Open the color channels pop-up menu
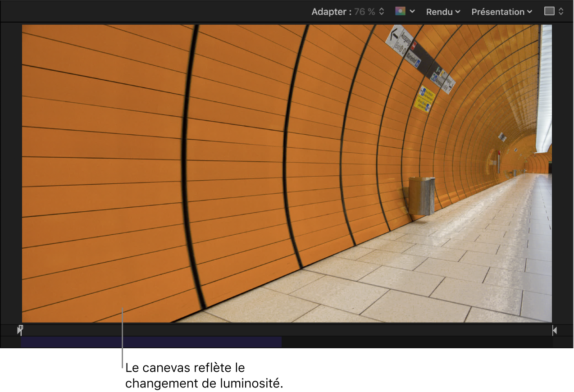Viewport: 574px width, 392px height. (405, 12)
